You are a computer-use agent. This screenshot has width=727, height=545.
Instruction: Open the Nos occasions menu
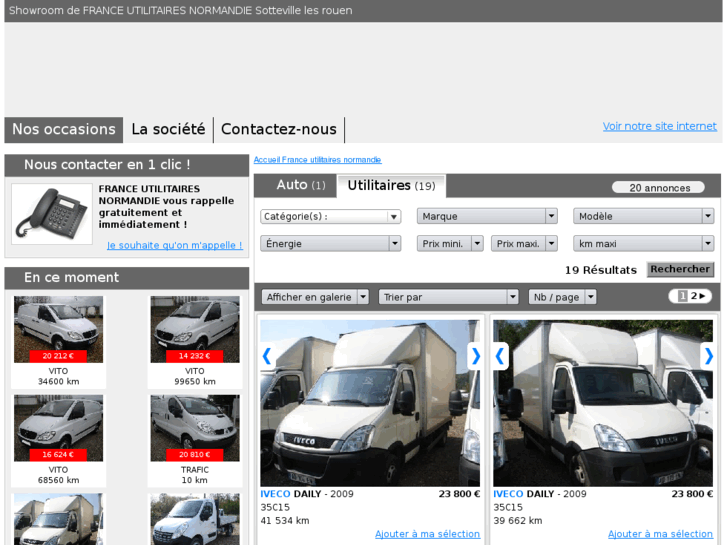click(64, 129)
